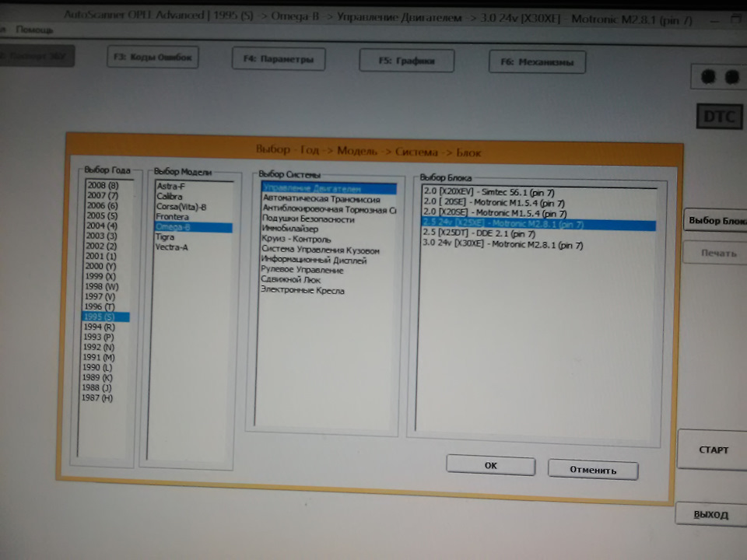747x560 pixels.
Task: Select year 1997 (V)
Action: (100, 296)
